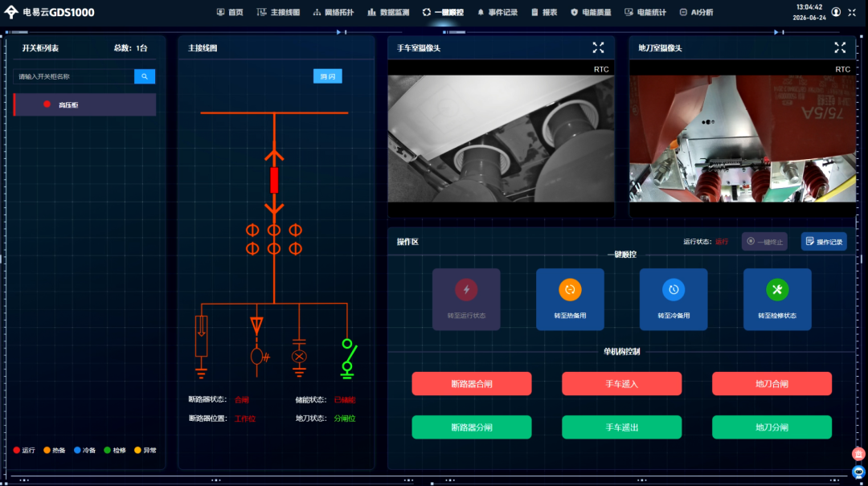This screenshot has width=868, height=486.
Task: Click the 手车摇出 green button
Action: [621, 427]
